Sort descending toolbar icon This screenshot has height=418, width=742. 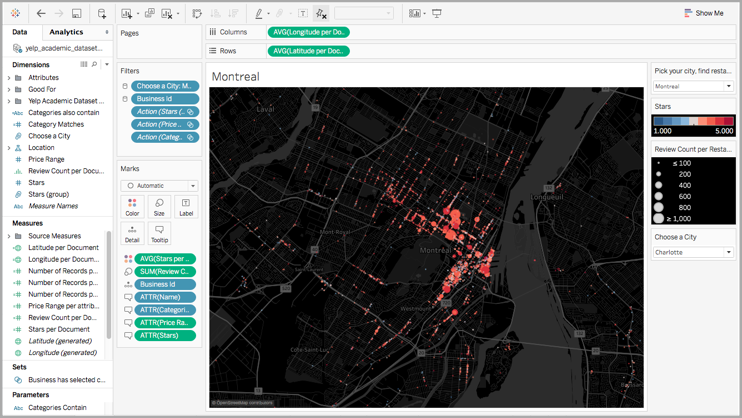point(233,14)
